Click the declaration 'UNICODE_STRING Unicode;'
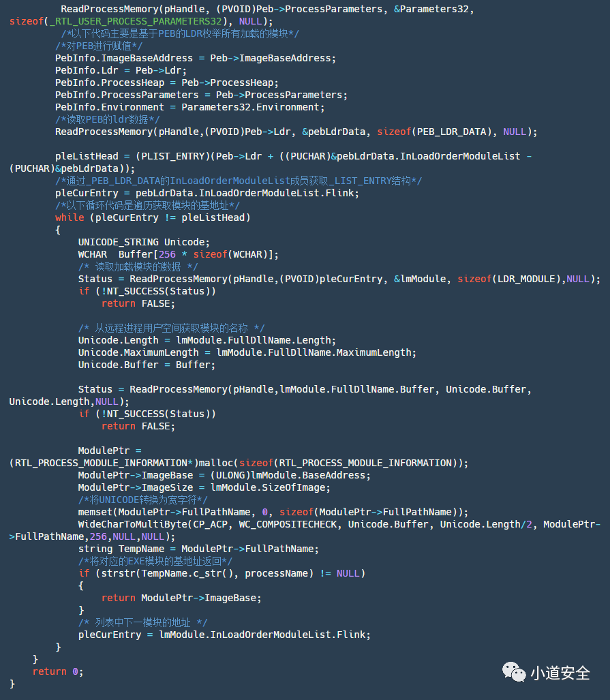 point(144,243)
